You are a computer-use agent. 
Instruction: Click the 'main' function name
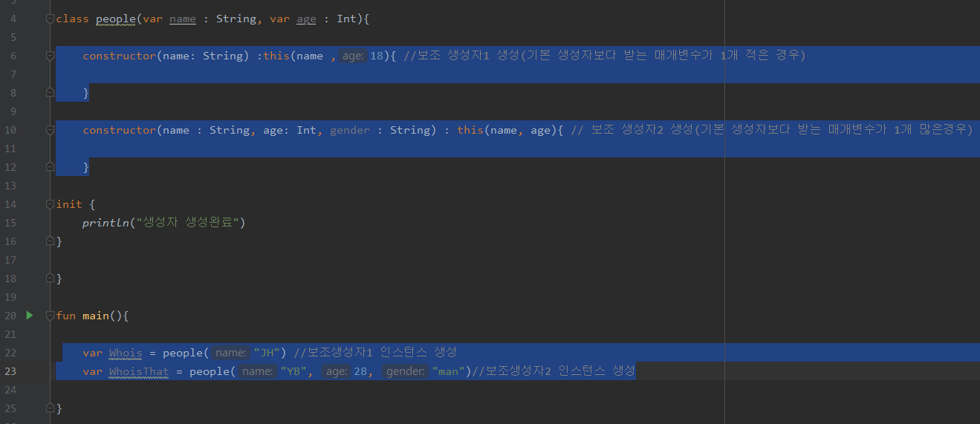tap(96, 316)
